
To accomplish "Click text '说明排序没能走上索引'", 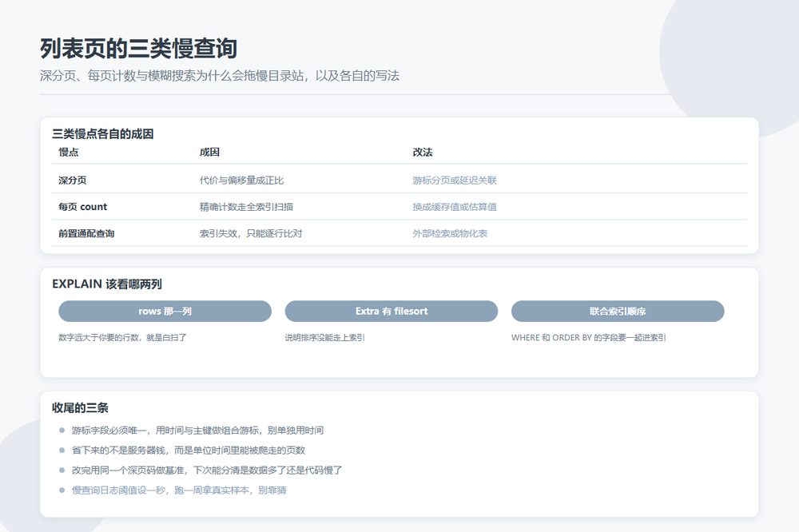I will point(324,337).
